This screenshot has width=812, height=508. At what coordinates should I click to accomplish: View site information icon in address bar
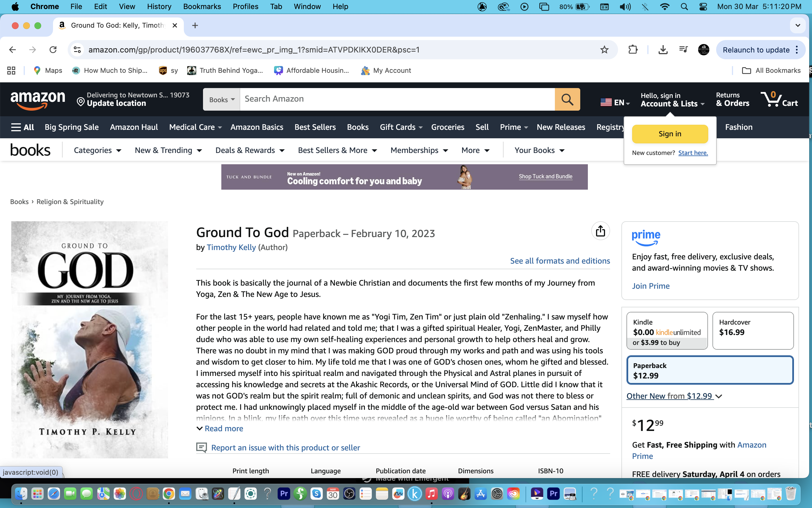[77, 50]
